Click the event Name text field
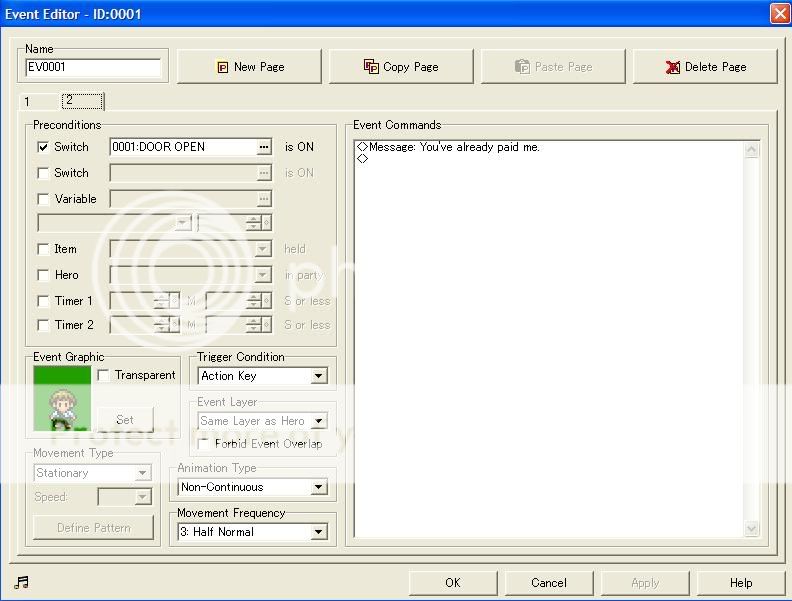Screen dimensions: 792x601 point(93,68)
